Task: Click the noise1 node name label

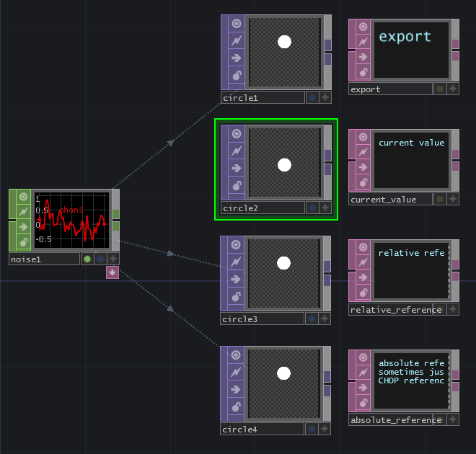Action: point(44,259)
